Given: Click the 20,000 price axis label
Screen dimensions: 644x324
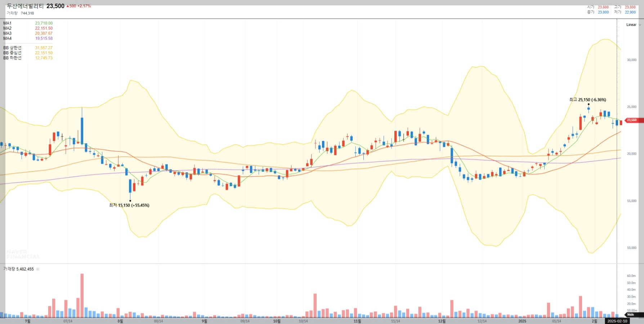Looking at the screenshot, I should tap(632, 154).
